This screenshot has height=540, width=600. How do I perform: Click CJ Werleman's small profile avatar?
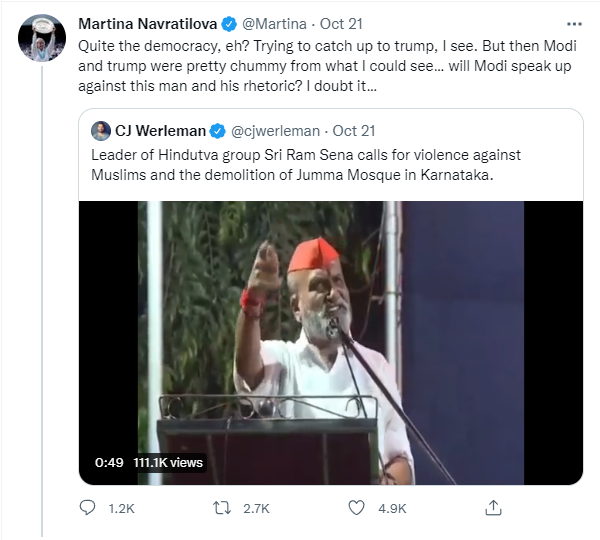pos(101,131)
